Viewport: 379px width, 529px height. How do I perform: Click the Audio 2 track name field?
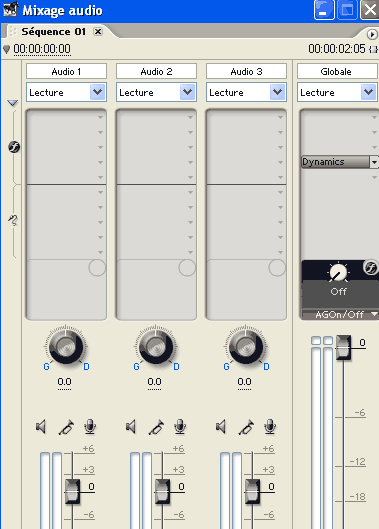pos(156,71)
